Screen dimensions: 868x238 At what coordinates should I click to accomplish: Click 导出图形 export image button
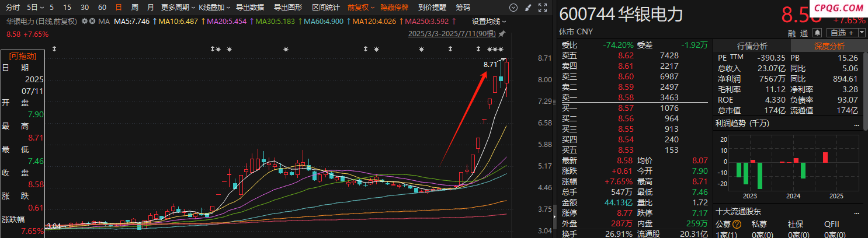click(x=288, y=8)
